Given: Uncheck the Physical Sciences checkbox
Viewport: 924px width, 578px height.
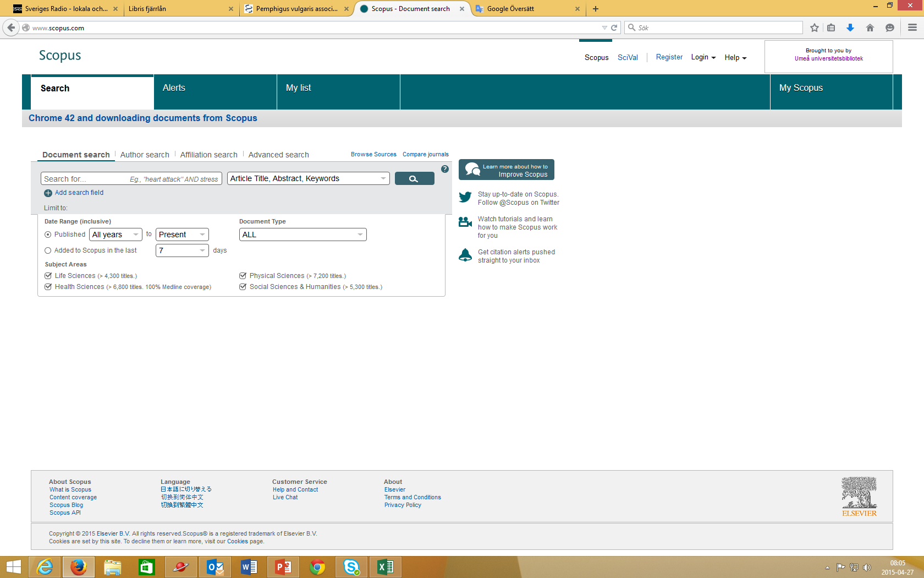Looking at the screenshot, I should pos(243,276).
